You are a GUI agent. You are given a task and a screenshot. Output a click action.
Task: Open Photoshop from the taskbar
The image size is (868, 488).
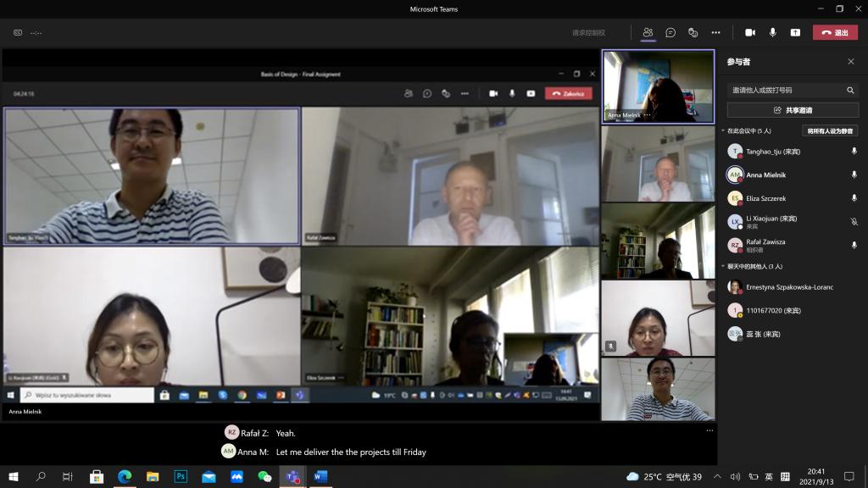click(x=181, y=477)
